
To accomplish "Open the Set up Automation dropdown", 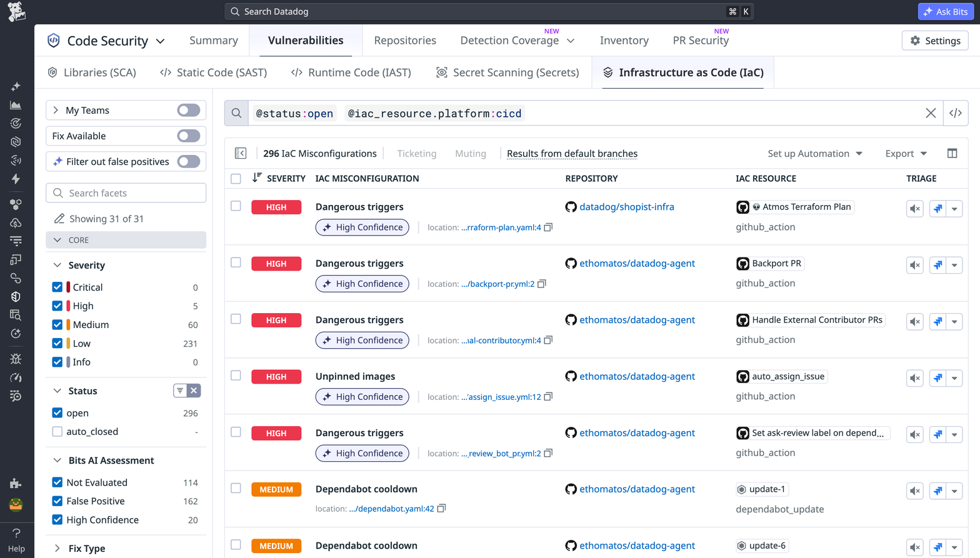I will pos(815,153).
